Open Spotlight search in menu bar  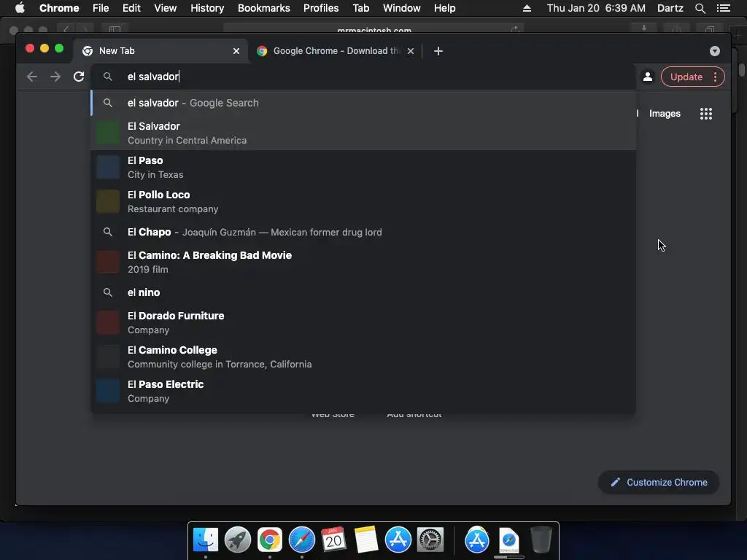[x=700, y=8]
